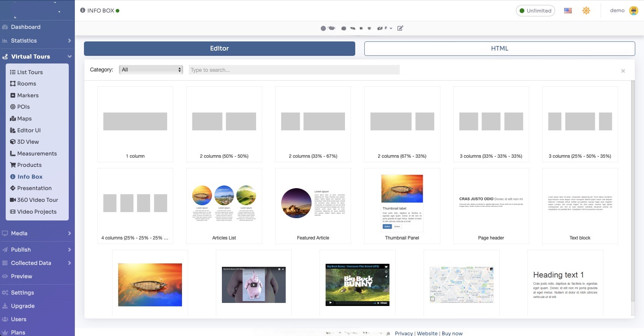Click the Buy now link
Image resolution: width=644 pixels, height=336 pixels.
[452, 333]
